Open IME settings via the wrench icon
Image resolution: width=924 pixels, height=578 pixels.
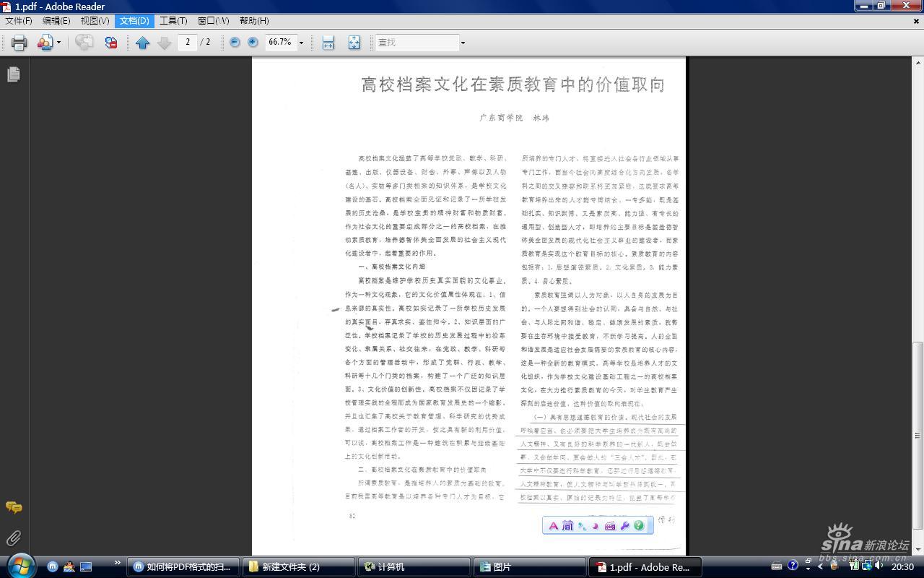click(624, 526)
